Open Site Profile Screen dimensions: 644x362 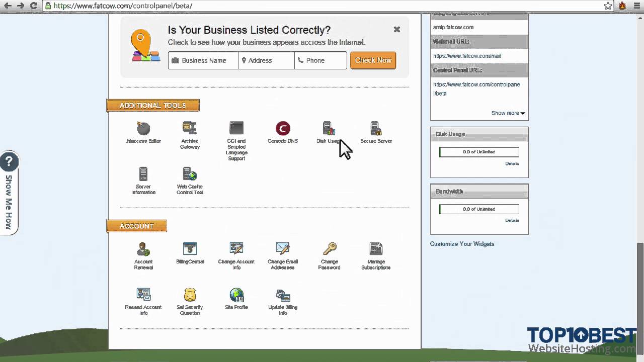coord(236,299)
